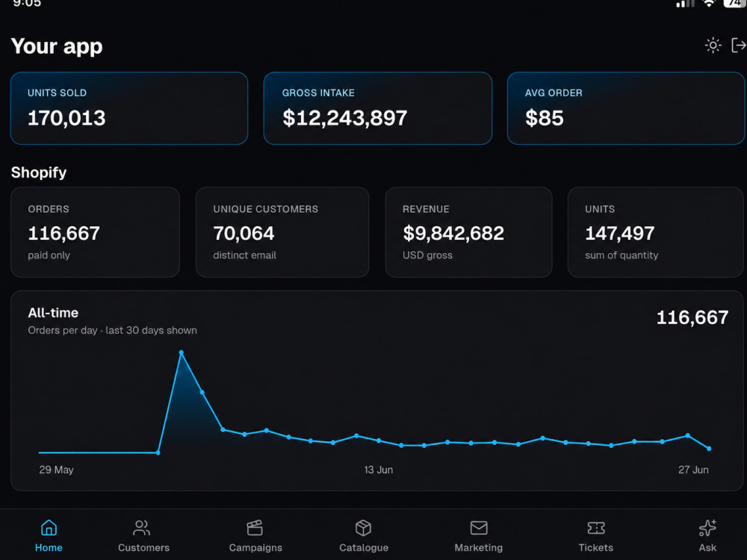
Task: Switch to the Campaigns tab
Action: (x=255, y=535)
